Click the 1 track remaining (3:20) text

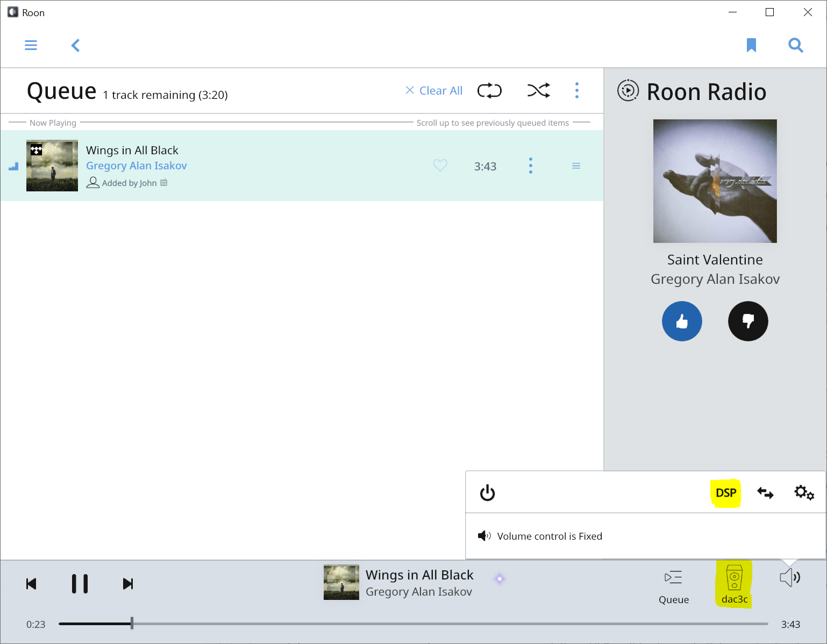point(166,95)
